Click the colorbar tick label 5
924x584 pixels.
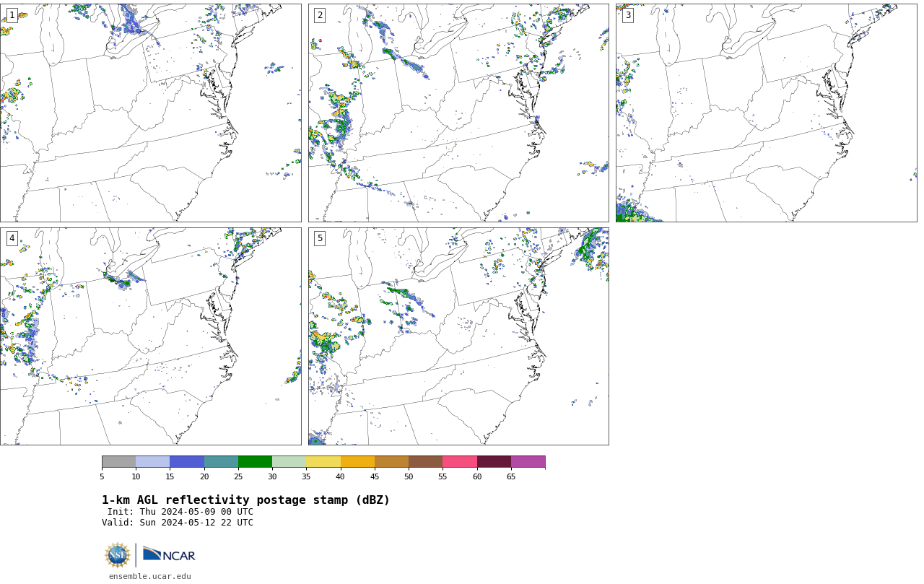pyautogui.click(x=102, y=476)
